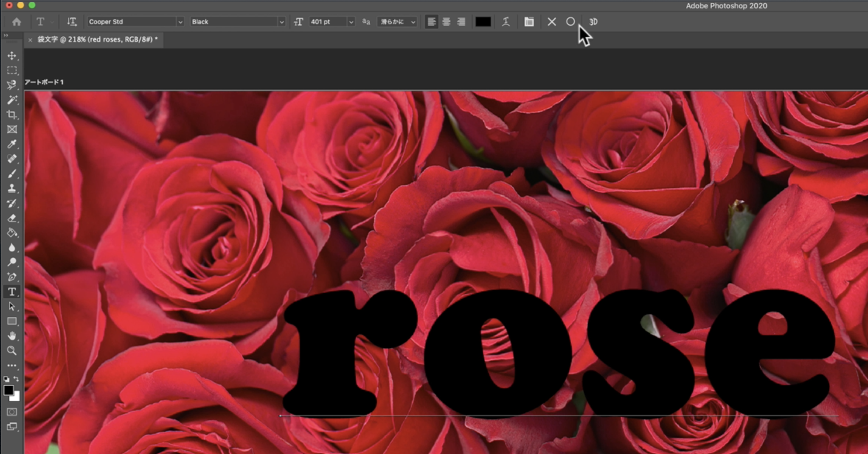Click the white background color swatch
The image size is (868, 454).
[x=16, y=397]
